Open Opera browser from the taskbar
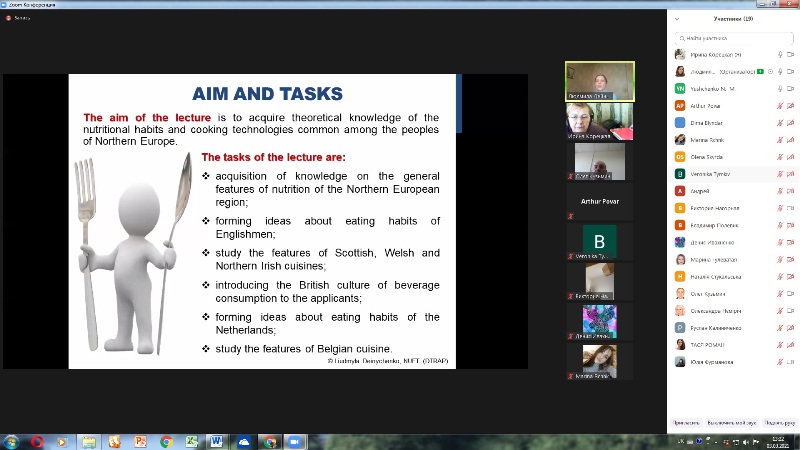The width and height of the screenshot is (800, 450). (x=37, y=442)
